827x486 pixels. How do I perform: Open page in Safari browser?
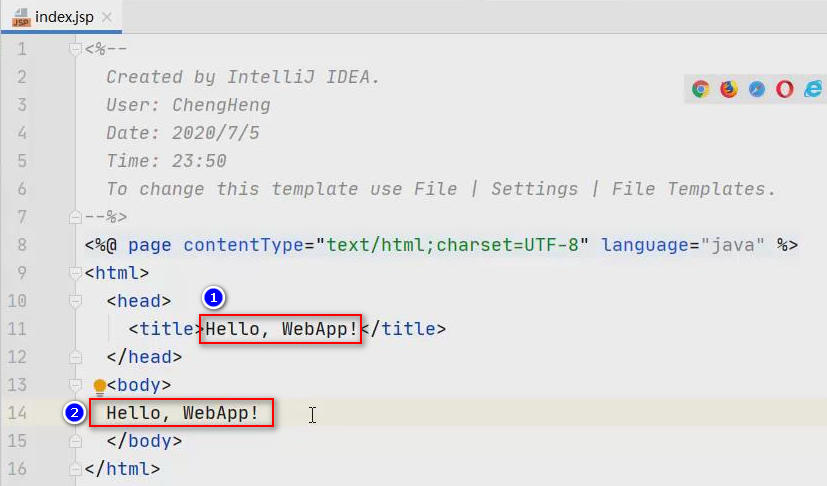(757, 89)
